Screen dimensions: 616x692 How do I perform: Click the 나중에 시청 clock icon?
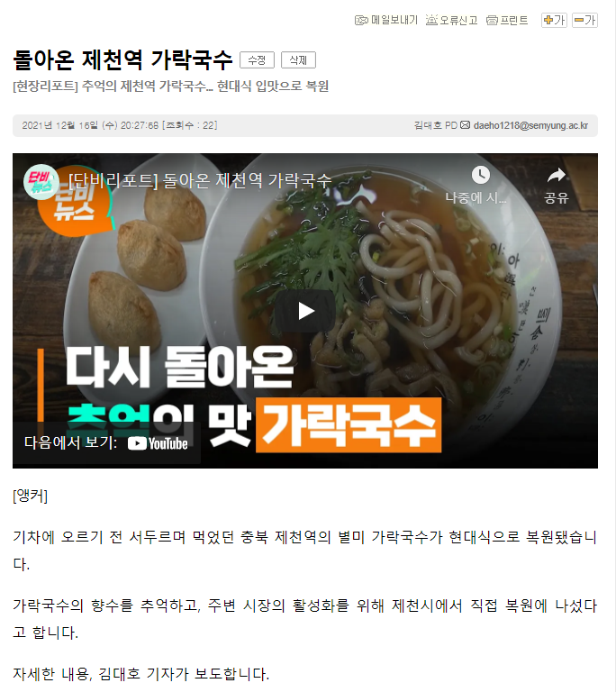(x=481, y=175)
